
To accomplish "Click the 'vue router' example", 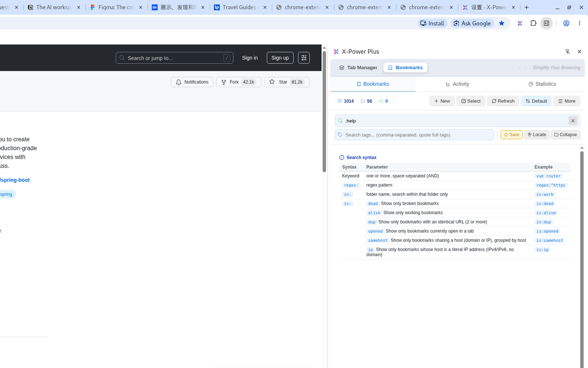I will pos(548,176).
